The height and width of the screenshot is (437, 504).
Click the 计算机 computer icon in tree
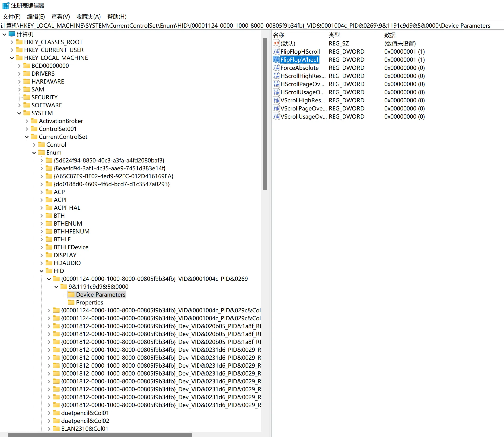click(12, 34)
